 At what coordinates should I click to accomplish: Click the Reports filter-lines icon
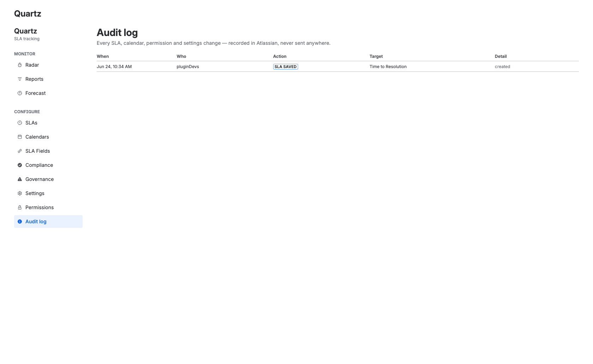point(20,79)
